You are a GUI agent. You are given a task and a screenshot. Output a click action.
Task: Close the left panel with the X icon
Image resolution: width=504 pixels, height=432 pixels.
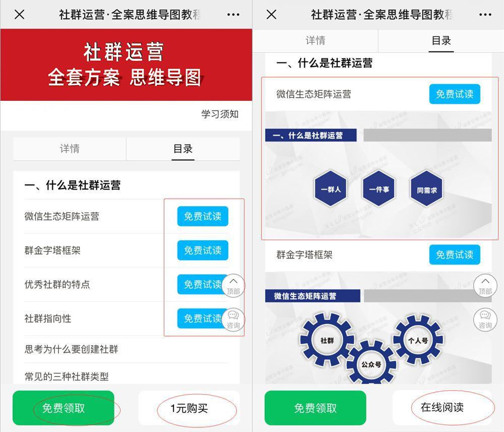pyautogui.click(x=20, y=15)
